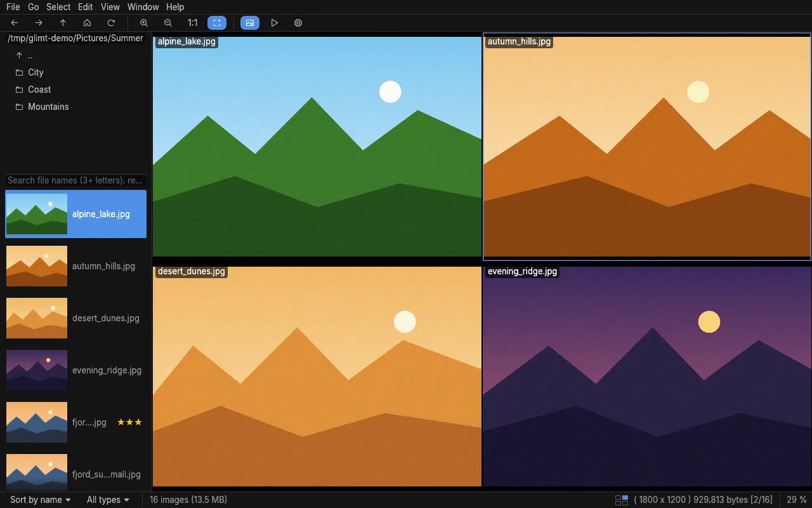Click the desert_dunes.jpg preview pane
The height and width of the screenshot is (508, 812).
coord(317,377)
